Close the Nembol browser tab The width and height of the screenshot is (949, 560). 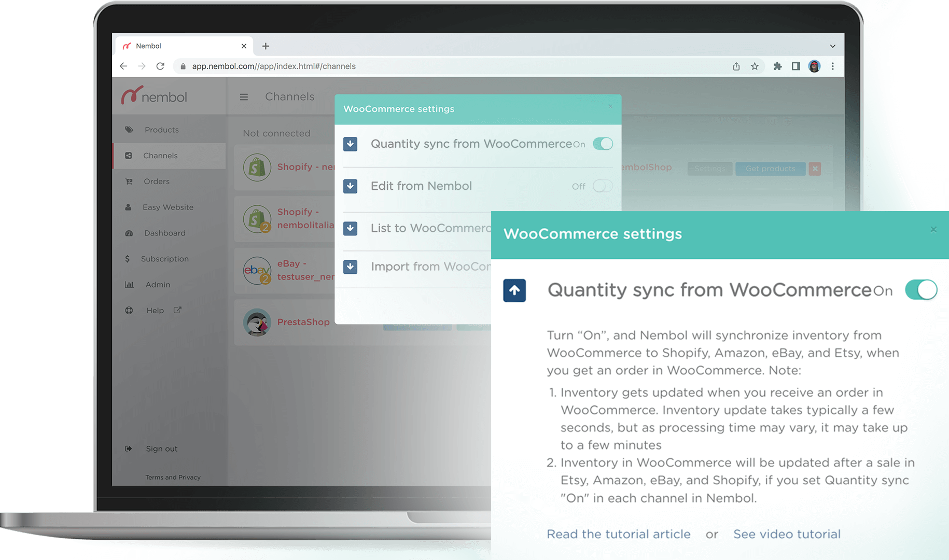[244, 46]
